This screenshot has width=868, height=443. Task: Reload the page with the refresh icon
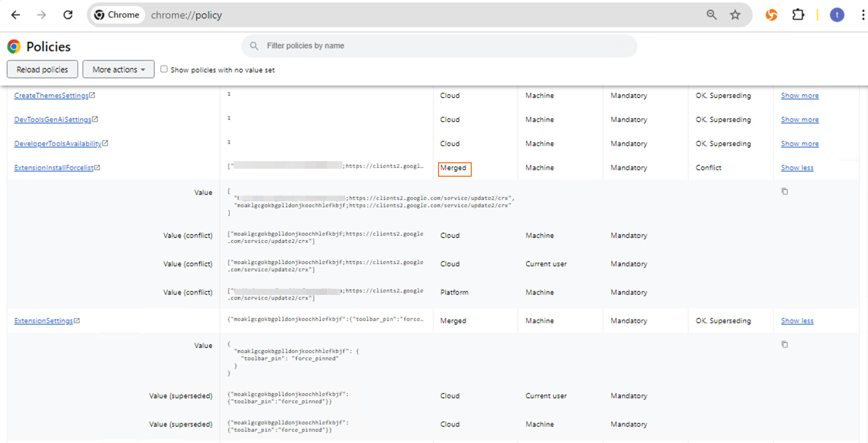68,15
